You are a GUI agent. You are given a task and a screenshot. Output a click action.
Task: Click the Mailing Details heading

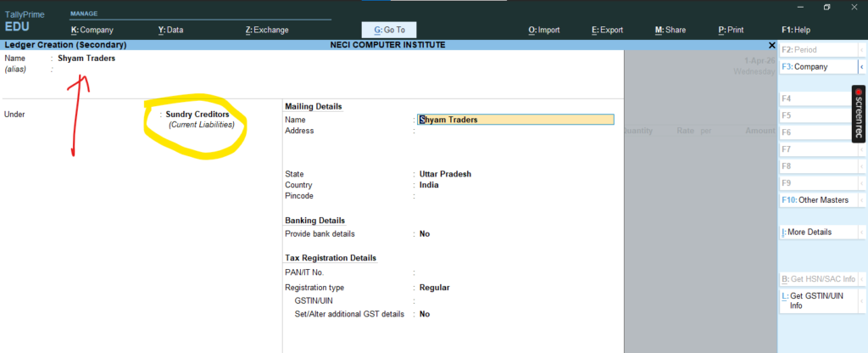pos(314,106)
